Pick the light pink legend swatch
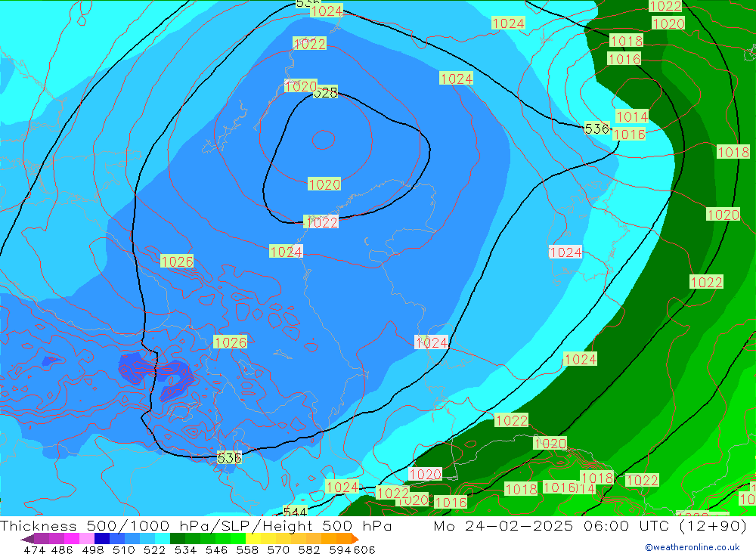Viewport: 756px width, 554px height. (x=86, y=539)
